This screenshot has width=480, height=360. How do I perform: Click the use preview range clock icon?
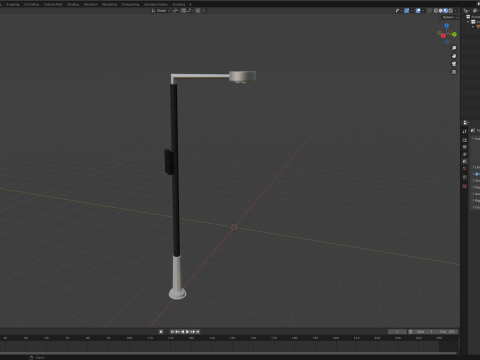click(x=411, y=332)
